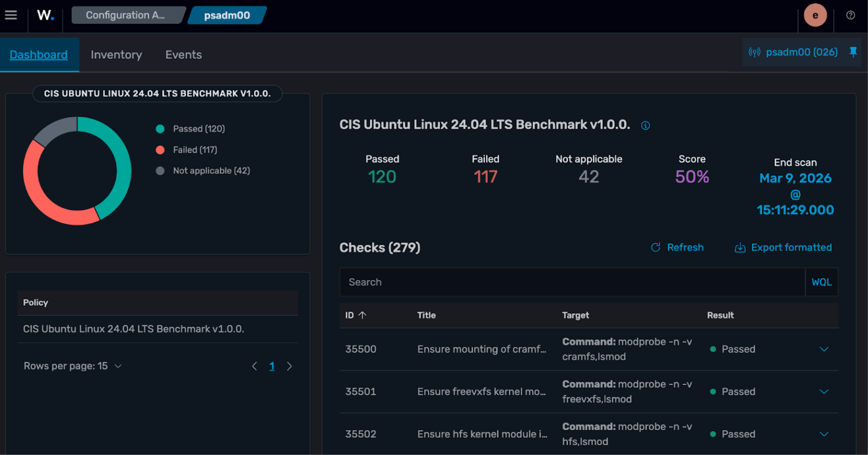Click the ID column sort arrow
This screenshot has width=868, height=455.
tap(363, 315)
